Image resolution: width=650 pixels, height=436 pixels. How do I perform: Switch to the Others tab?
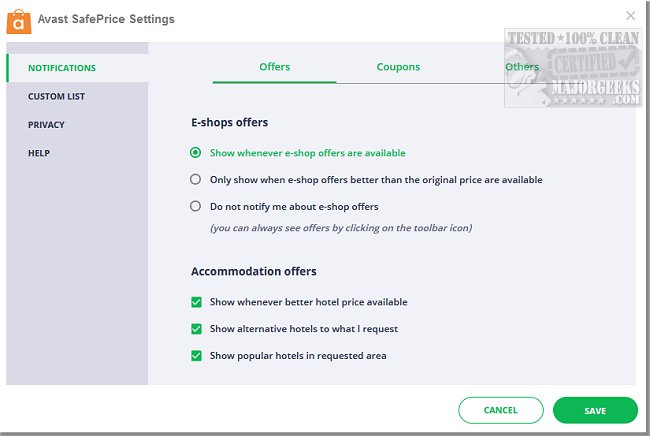point(521,67)
